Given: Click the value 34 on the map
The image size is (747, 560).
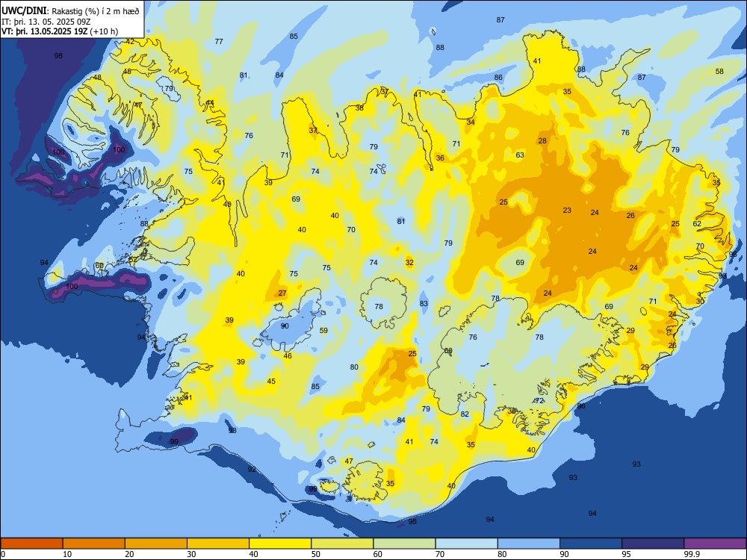Looking at the screenshot, I should (471, 122).
